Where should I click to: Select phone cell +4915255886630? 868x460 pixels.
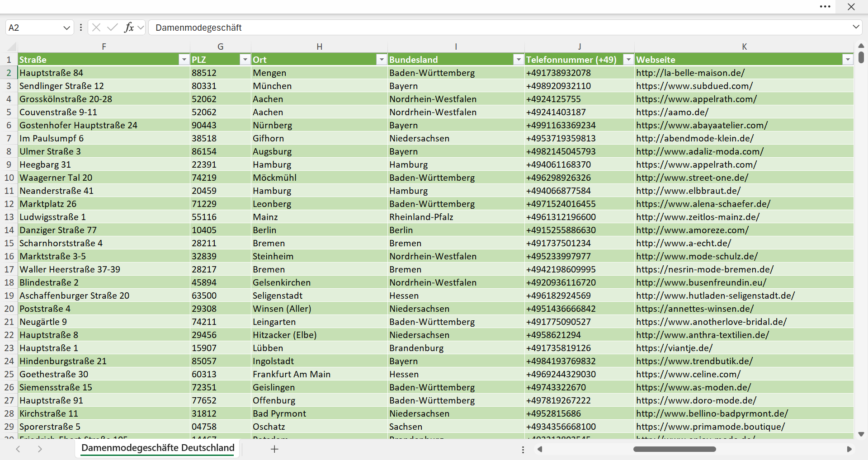tap(580, 230)
